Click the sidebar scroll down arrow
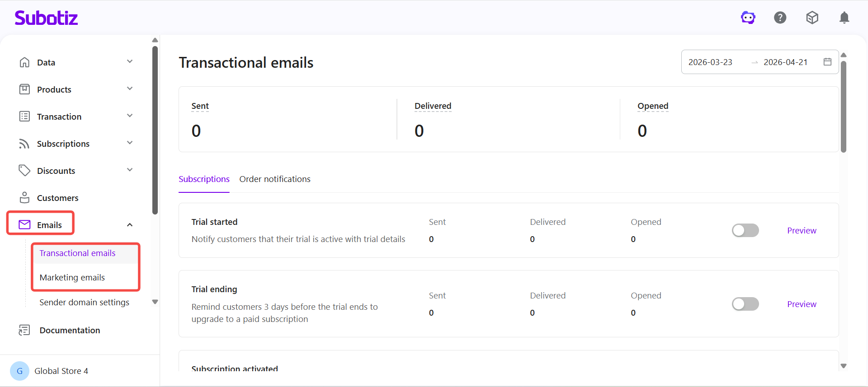The width and height of the screenshot is (868, 387). click(155, 302)
